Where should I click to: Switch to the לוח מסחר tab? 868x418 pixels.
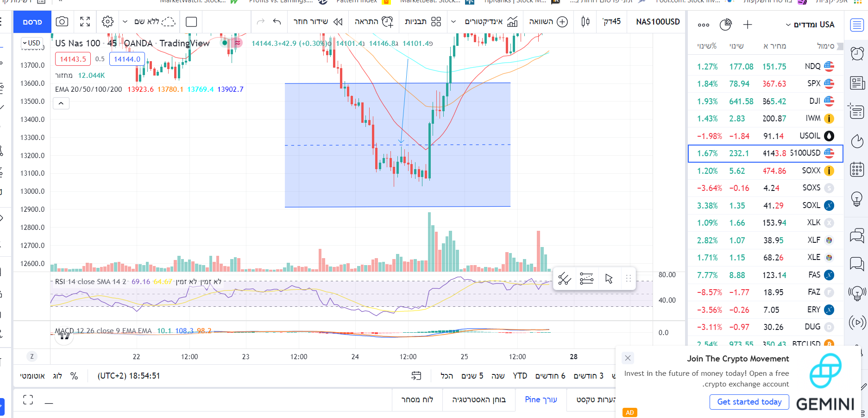(x=417, y=399)
